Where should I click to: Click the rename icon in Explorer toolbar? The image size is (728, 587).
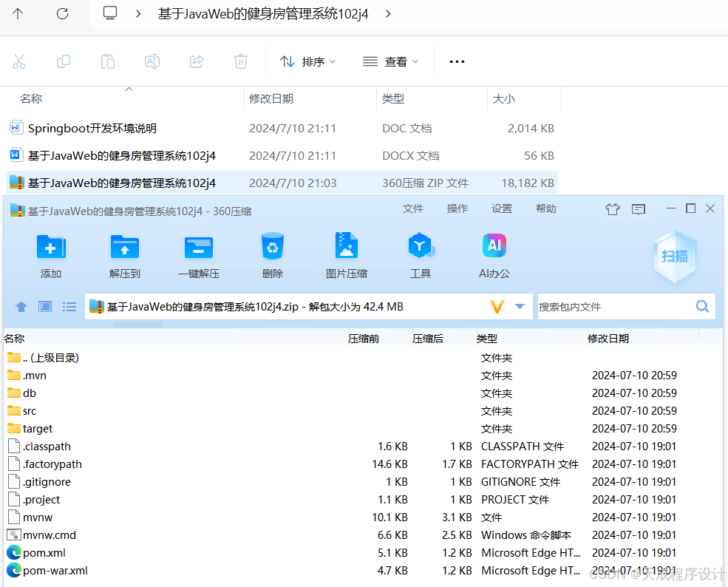152,61
